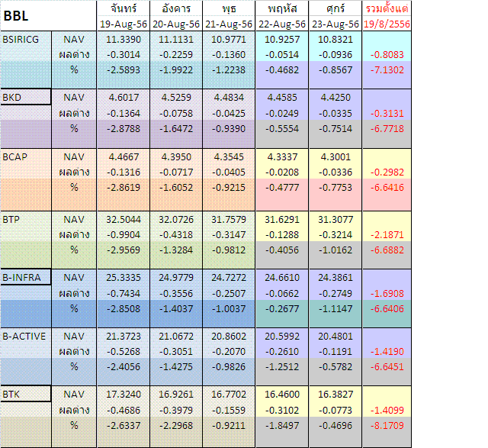Click BKD NAV value 4.4250
488x448 pixels.
(x=335, y=97)
